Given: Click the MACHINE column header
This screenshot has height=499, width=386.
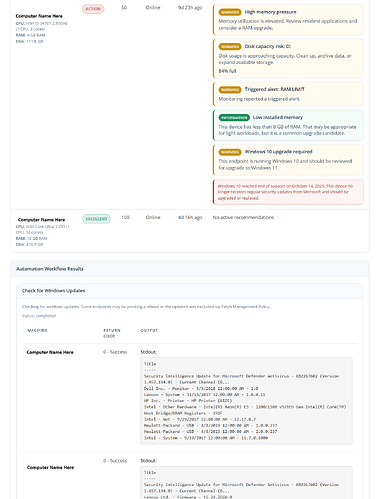Looking at the screenshot, I should click(37, 330).
